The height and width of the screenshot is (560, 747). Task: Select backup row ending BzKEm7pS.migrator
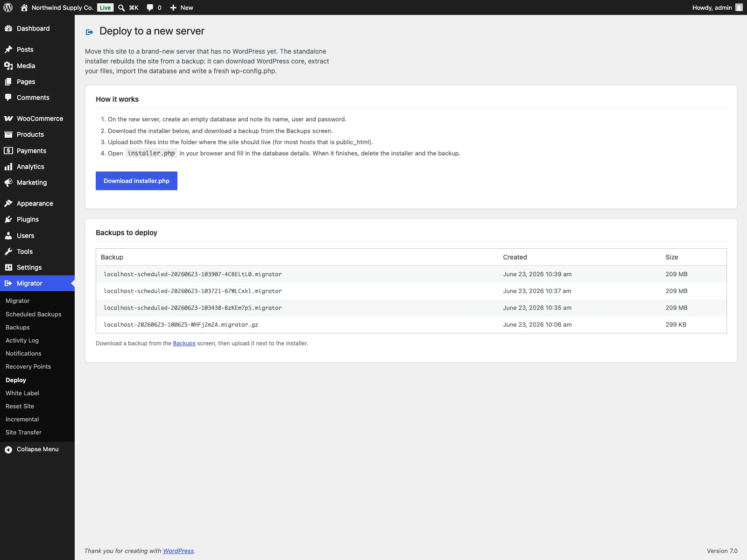coord(411,308)
